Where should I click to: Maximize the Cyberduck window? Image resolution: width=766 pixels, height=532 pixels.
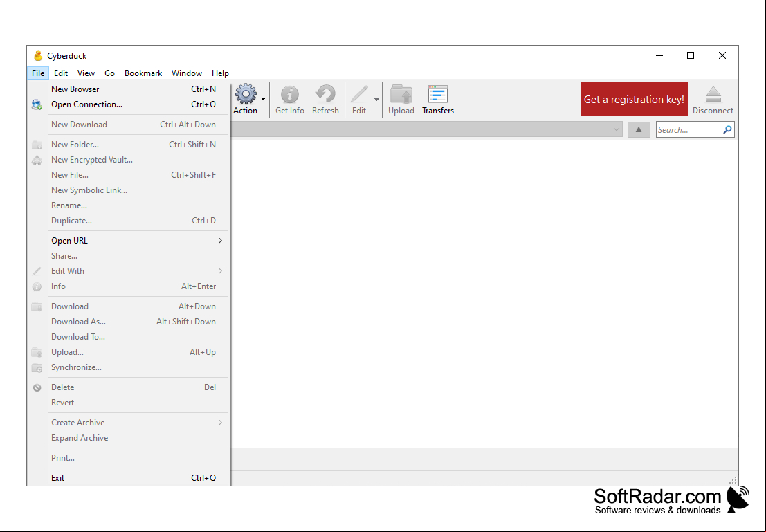691,55
